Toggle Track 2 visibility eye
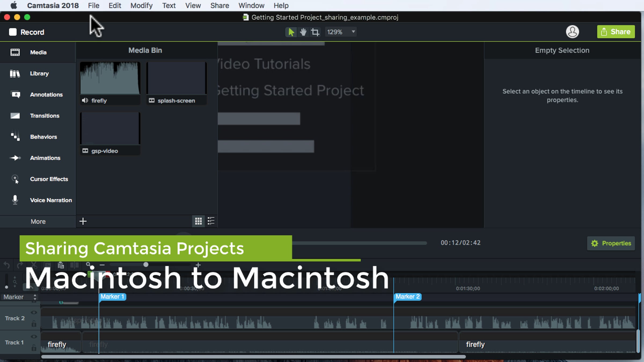Image resolution: width=644 pixels, height=362 pixels. (34, 312)
